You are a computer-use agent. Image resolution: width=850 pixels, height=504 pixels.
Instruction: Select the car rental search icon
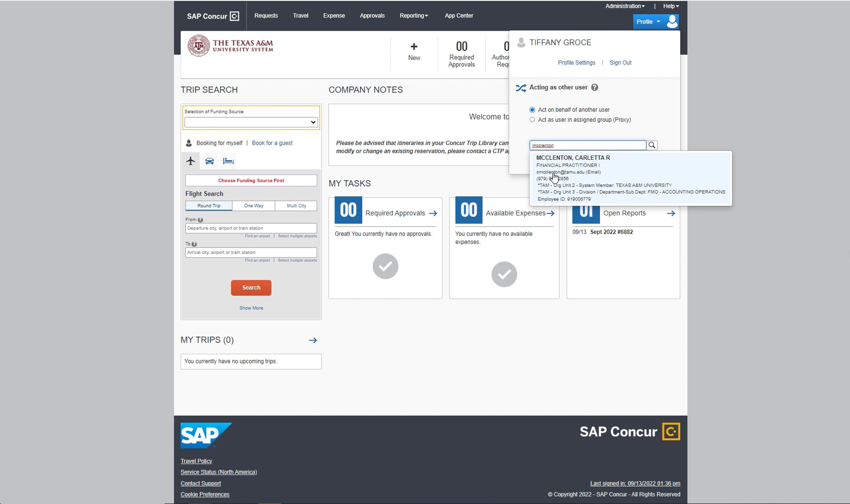[209, 161]
